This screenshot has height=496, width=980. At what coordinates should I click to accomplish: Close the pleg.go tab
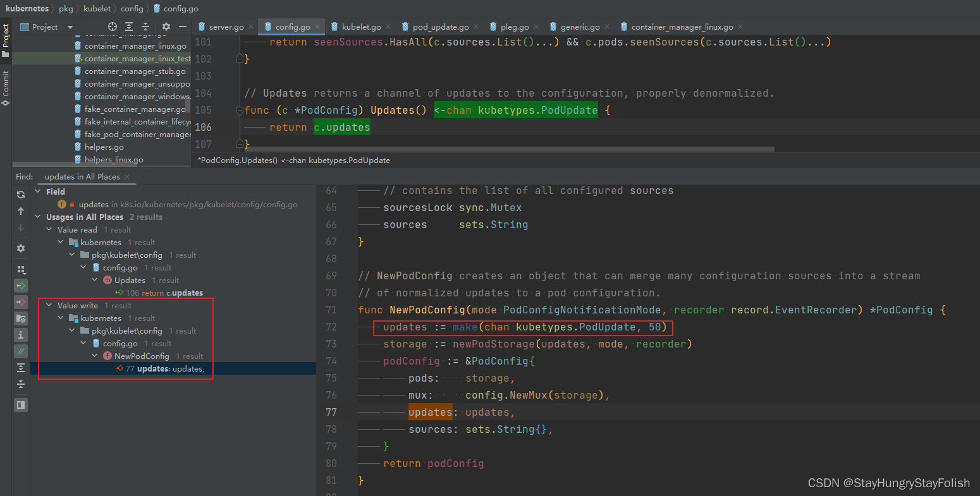tap(536, 27)
